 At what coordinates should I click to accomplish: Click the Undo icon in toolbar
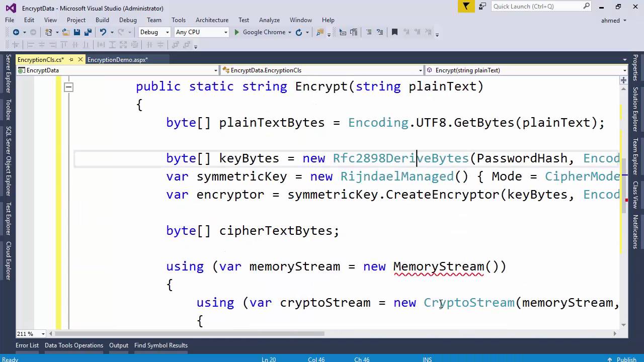(x=103, y=32)
